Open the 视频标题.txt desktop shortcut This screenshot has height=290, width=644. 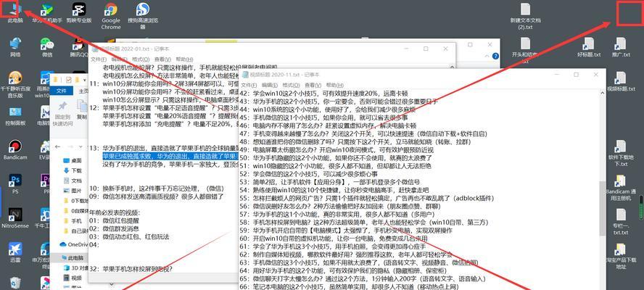[x=621, y=81]
